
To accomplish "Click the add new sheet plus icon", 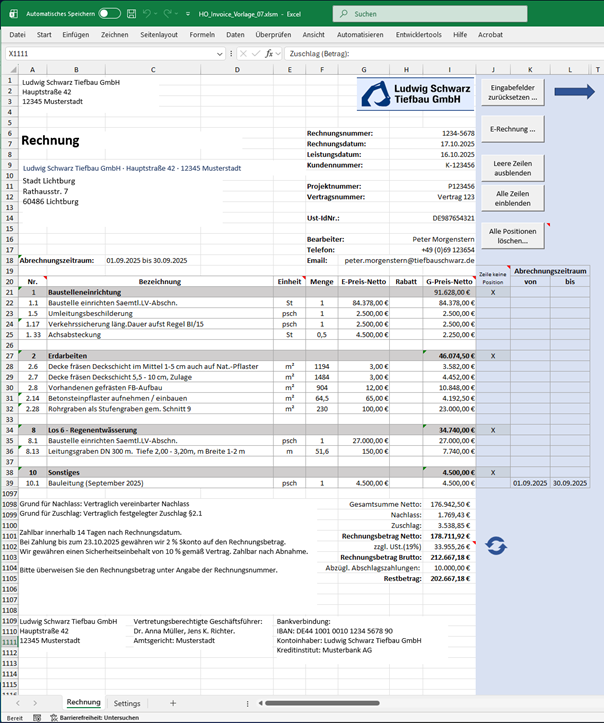I will [x=172, y=703].
